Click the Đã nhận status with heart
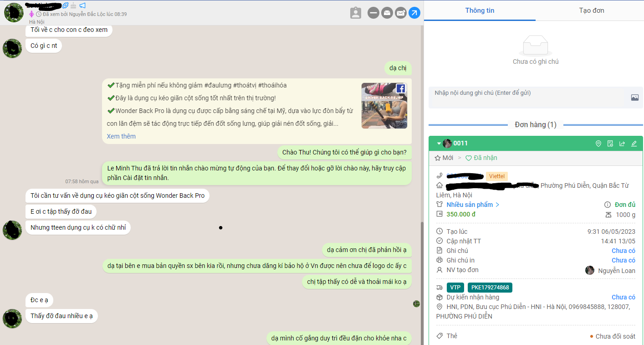This screenshot has height=345, width=644. coord(481,158)
